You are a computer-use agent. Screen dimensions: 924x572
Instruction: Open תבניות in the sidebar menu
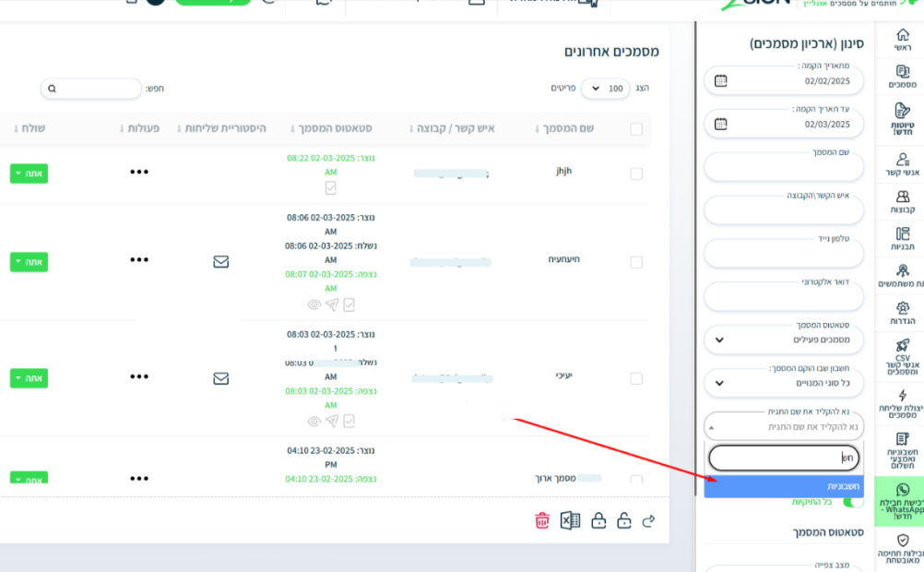click(902, 239)
